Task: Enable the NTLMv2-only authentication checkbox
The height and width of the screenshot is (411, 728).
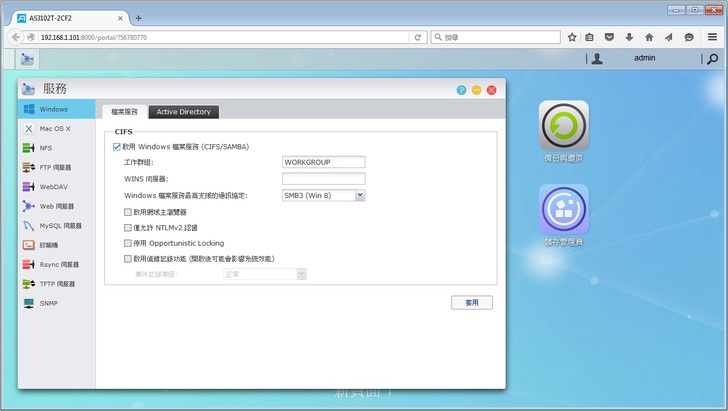Action: 127,227
